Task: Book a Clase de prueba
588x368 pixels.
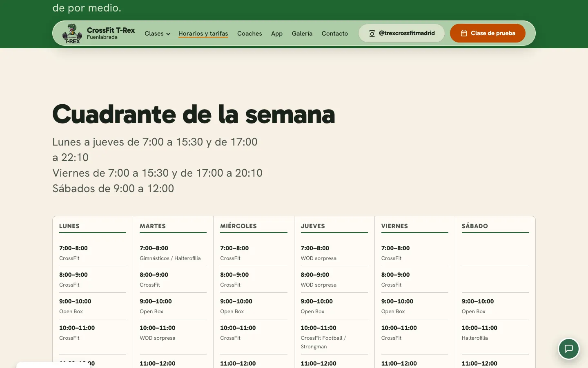Action: (x=488, y=33)
